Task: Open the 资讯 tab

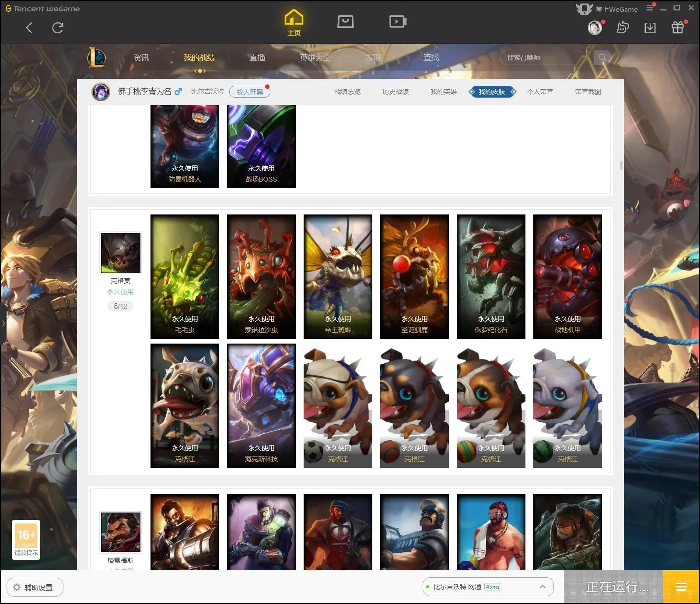Action: click(x=141, y=57)
